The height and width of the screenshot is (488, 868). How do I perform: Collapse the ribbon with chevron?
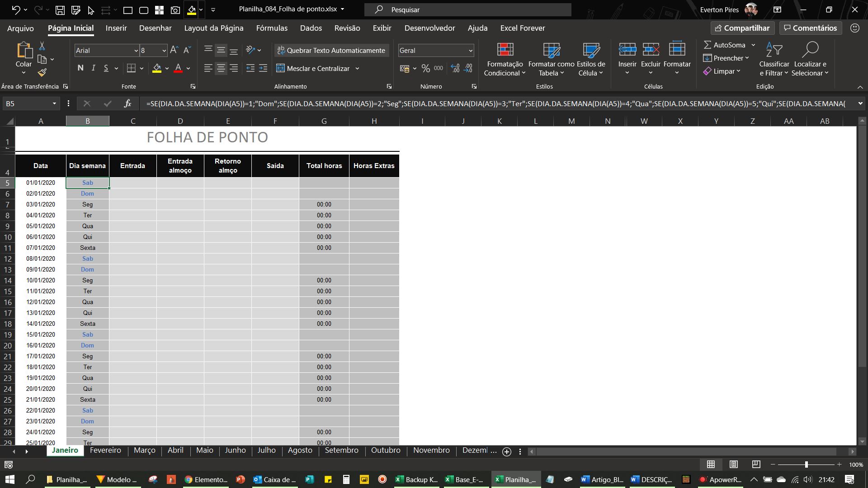pos(860,87)
